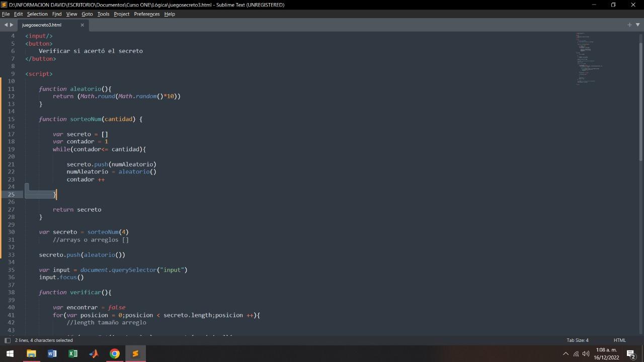Open MATLAB from taskbar
Screen dimensions: 644x362
click(x=94, y=353)
